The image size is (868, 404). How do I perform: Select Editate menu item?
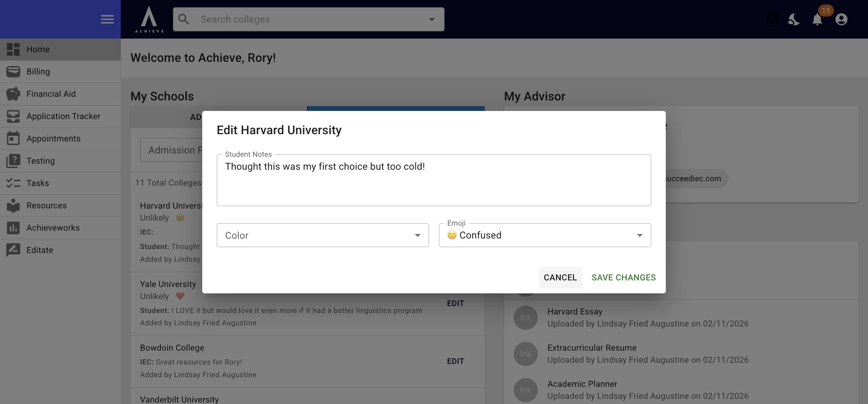point(60,250)
